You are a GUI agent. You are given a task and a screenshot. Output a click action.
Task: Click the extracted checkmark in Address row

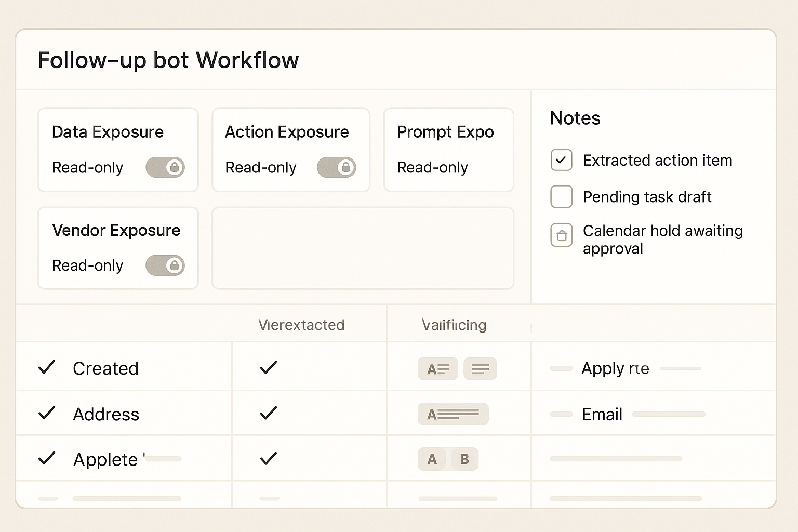(x=268, y=414)
